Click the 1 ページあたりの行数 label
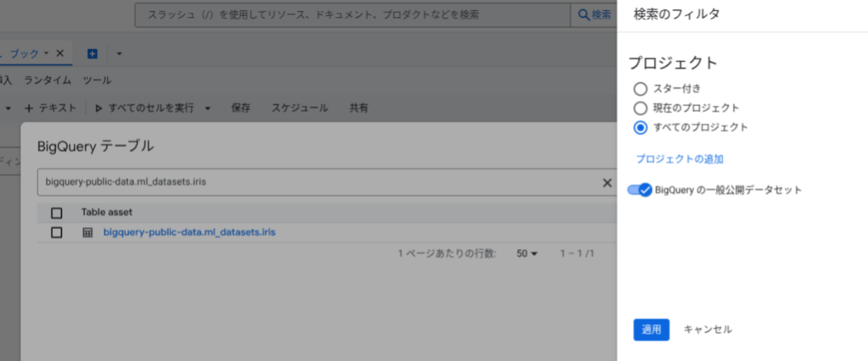Image resolution: width=868 pixels, height=361 pixels. [x=448, y=253]
